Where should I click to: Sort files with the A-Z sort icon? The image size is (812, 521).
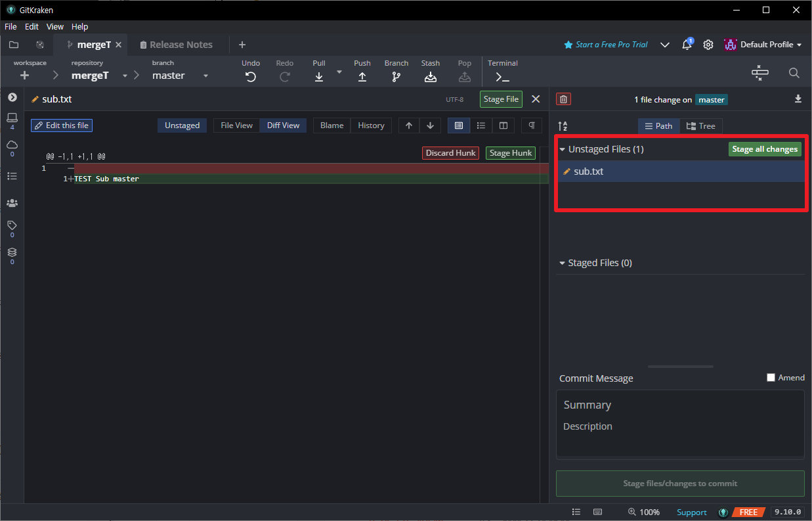[563, 126]
